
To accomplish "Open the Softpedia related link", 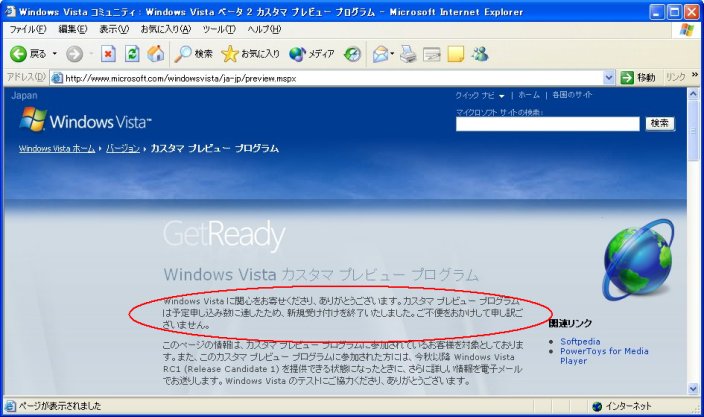I will tap(580, 342).
